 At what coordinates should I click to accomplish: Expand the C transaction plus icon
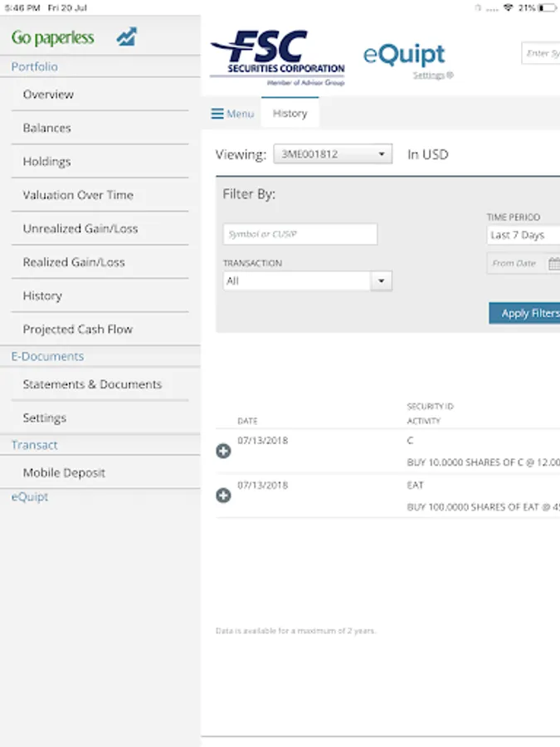point(223,451)
